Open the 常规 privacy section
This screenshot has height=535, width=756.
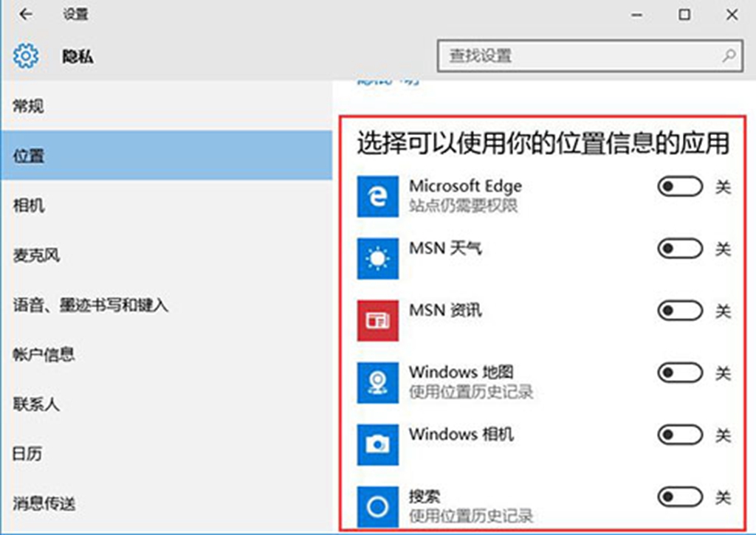coord(167,106)
